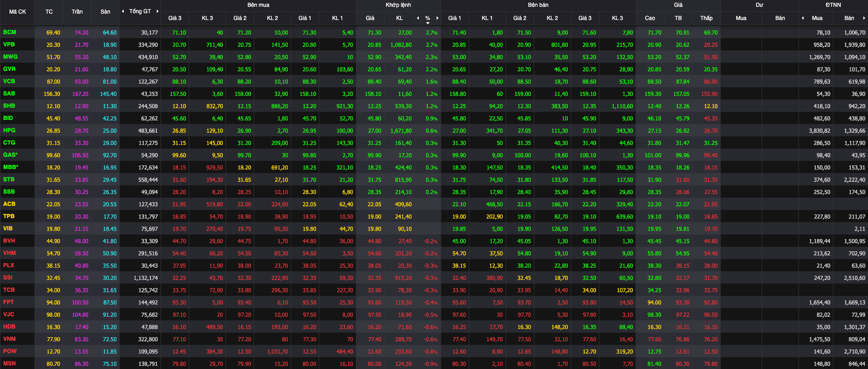
Task: Click the Bên bán group header
Action: click(x=538, y=5)
